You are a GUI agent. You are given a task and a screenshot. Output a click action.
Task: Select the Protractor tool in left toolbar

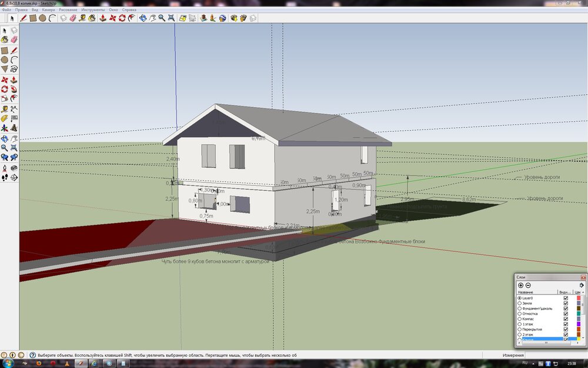[5, 118]
